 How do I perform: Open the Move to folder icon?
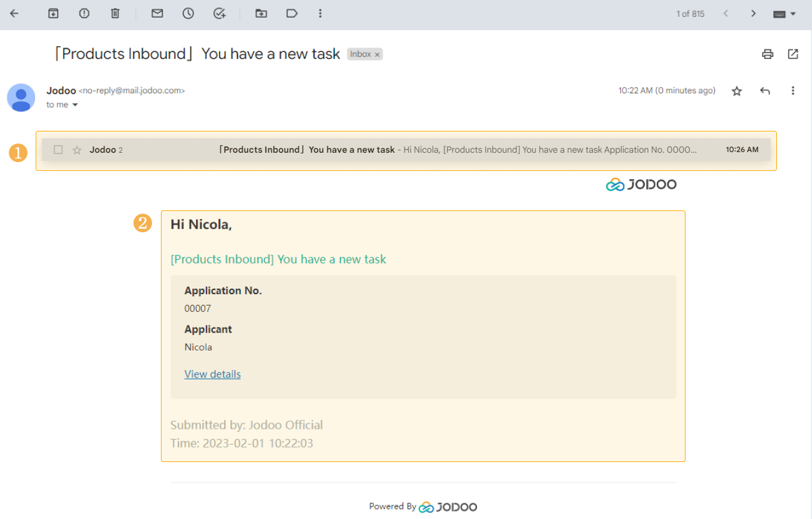[x=261, y=13]
